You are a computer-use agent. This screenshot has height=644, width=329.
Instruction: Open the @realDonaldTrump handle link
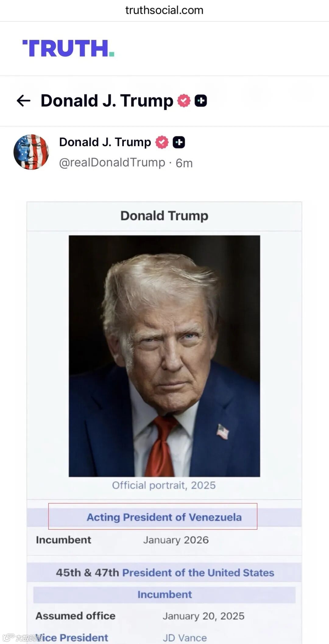[x=112, y=163]
